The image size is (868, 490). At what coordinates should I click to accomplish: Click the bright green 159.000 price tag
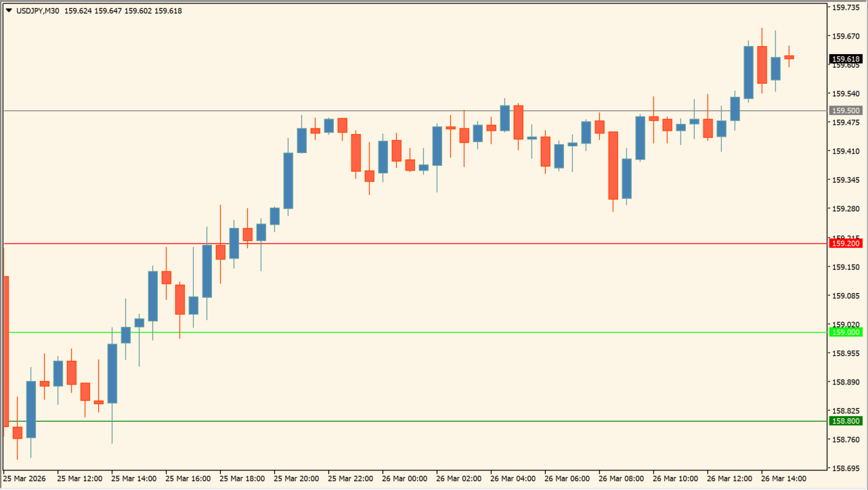(846, 332)
